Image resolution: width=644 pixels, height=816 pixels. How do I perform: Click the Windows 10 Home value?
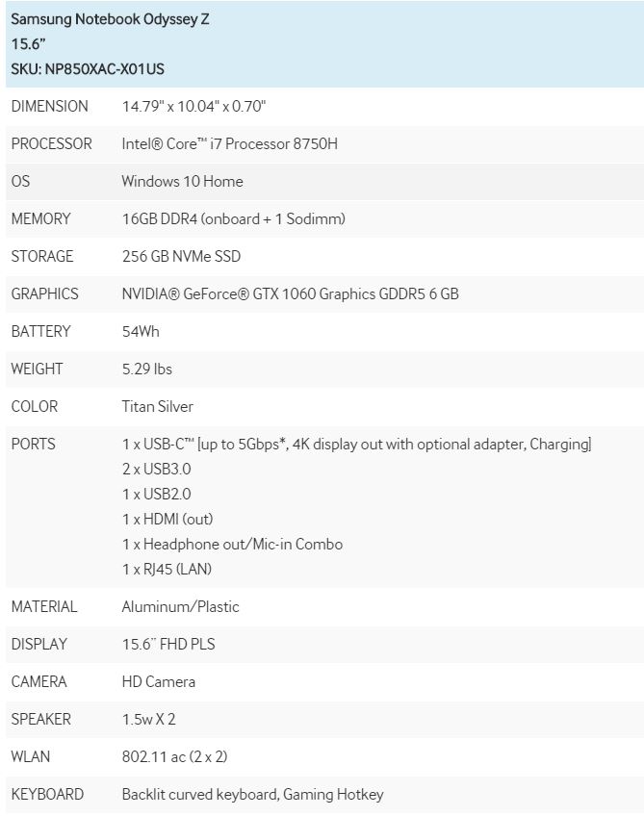pos(182,181)
